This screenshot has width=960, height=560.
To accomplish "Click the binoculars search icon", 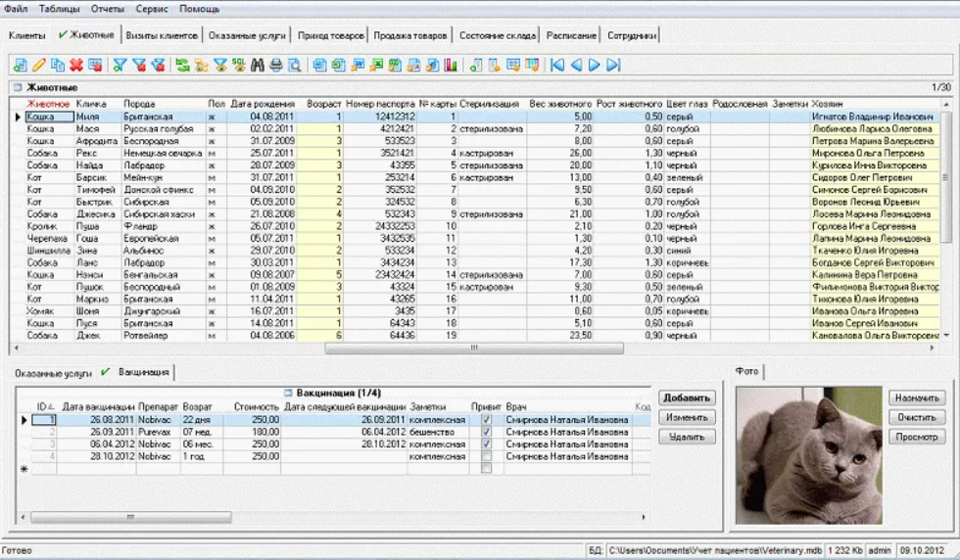I will (x=257, y=65).
